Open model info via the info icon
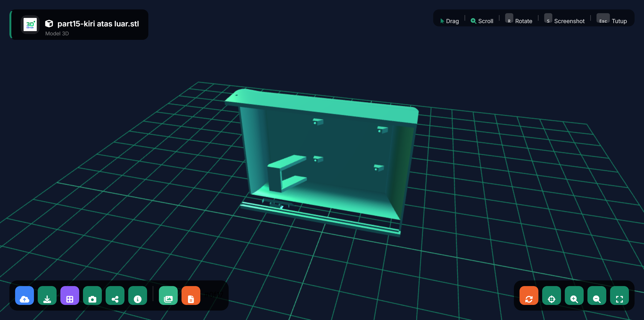 click(137, 295)
